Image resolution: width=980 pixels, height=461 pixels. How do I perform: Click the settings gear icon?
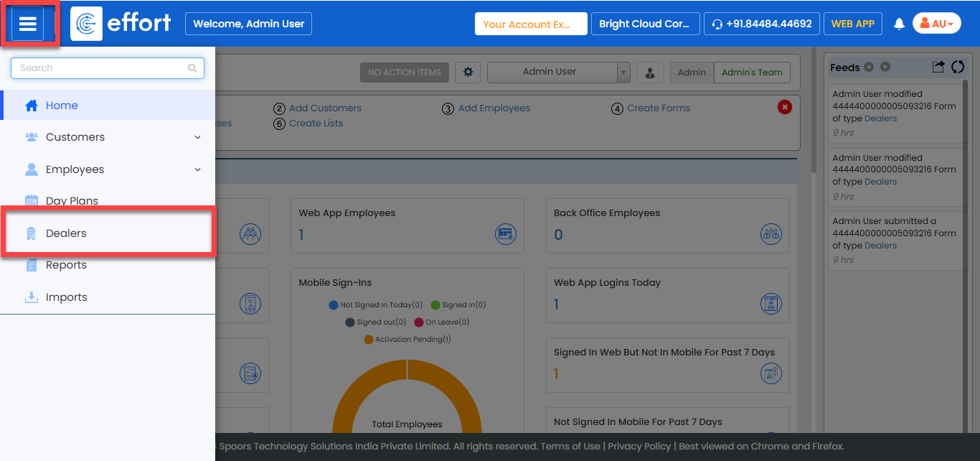[468, 72]
